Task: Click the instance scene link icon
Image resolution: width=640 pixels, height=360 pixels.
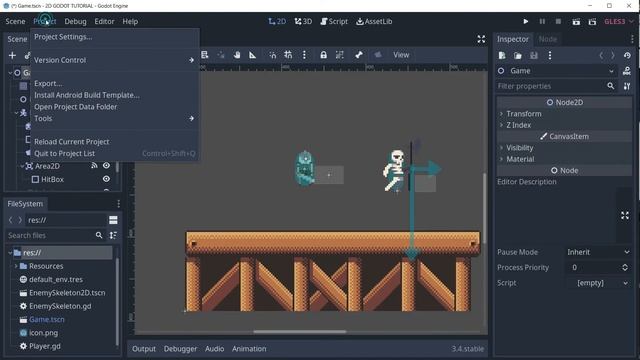Action: click(x=27, y=56)
